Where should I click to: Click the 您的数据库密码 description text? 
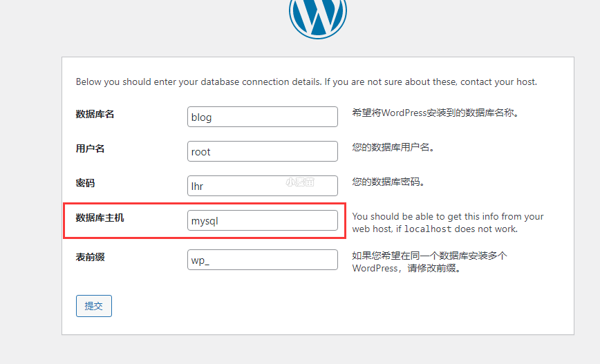388,182
